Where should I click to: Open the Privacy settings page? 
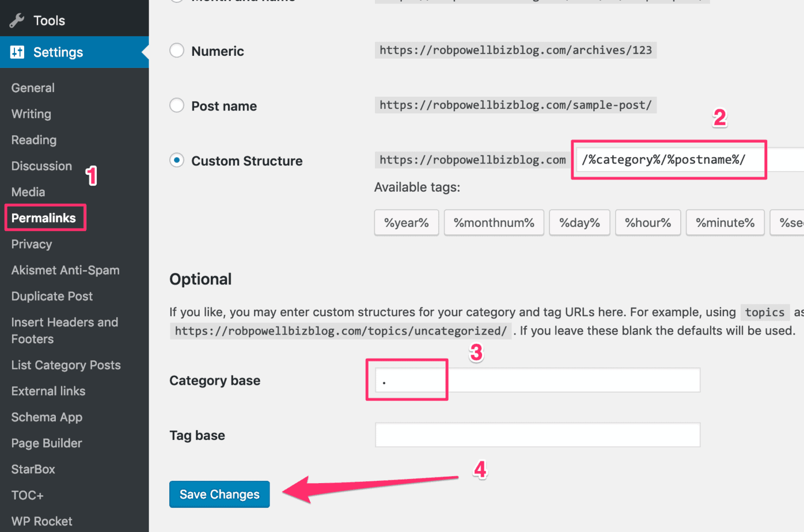coord(31,244)
